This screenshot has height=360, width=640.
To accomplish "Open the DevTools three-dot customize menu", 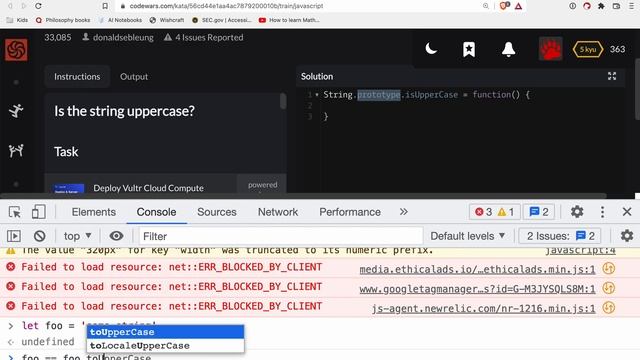I will [602, 212].
